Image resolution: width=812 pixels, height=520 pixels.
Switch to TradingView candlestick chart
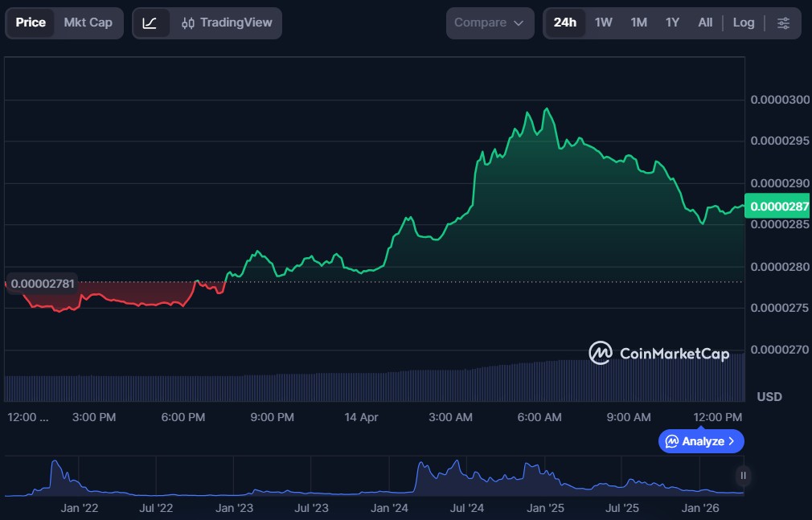point(227,23)
